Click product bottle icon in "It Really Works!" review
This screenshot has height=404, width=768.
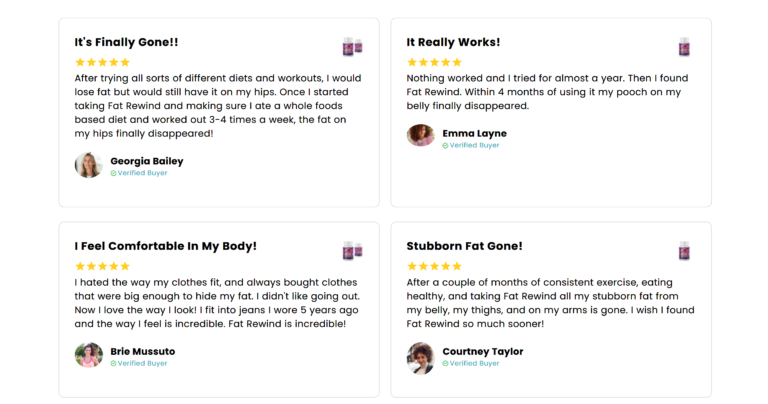point(684,47)
